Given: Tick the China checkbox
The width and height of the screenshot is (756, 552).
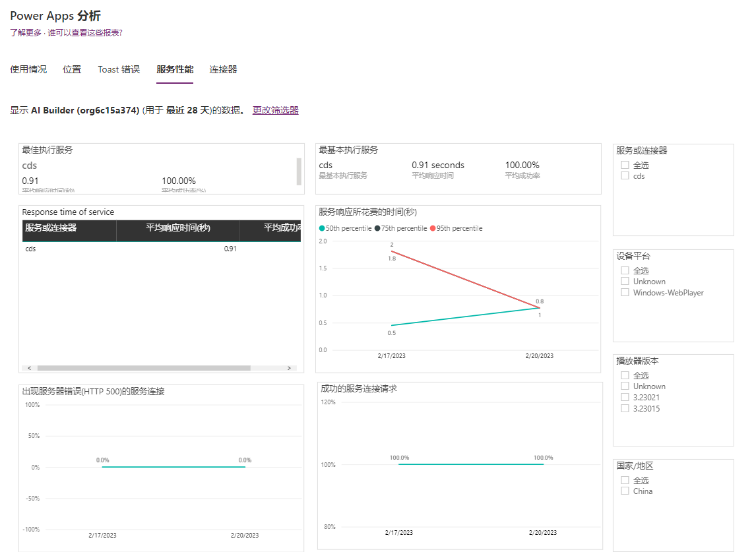Looking at the screenshot, I should pyautogui.click(x=625, y=491).
